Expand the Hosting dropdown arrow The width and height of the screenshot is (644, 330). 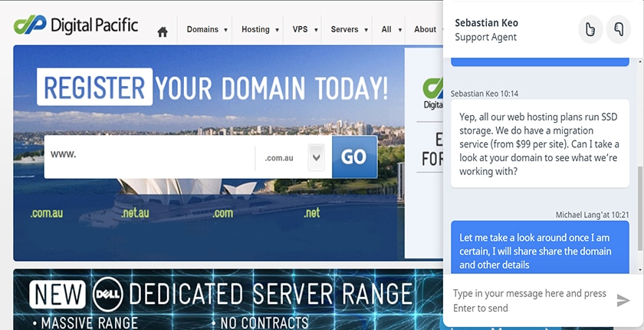[277, 30]
